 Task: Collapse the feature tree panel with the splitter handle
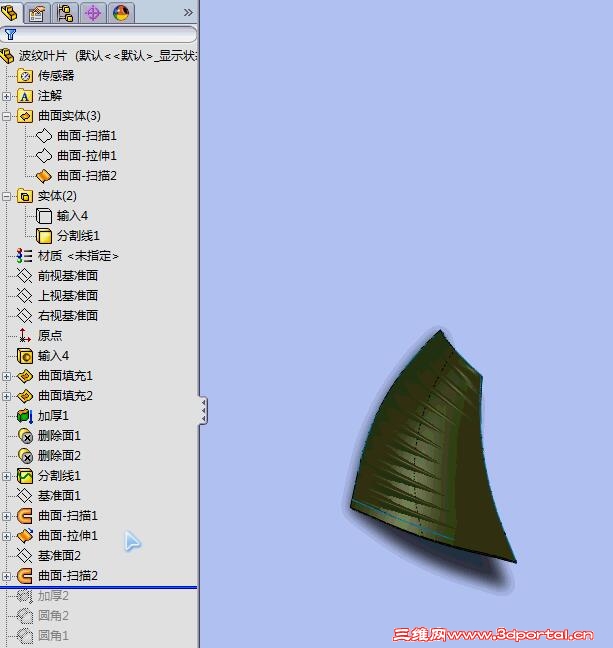pyautogui.click(x=203, y=410)
